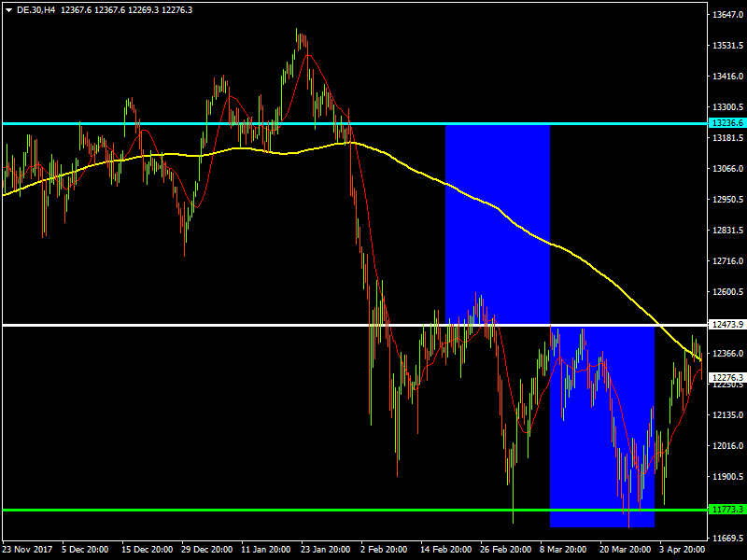Image resolution: width=747 pixels, height=560 pixels.
Task: Select the green horizontal support line
Action: tap(280, 510)
